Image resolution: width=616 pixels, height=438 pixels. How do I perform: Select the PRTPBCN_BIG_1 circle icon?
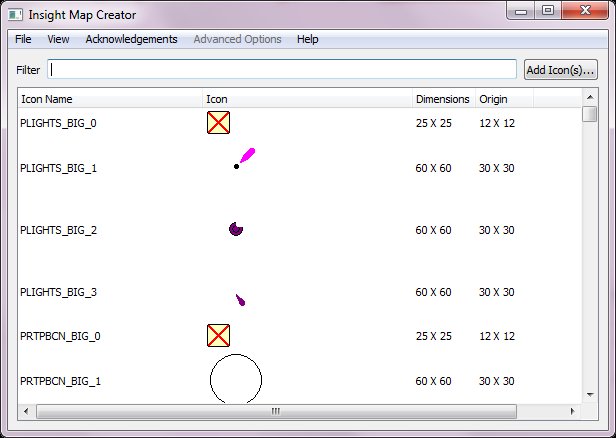tap(236, 379)
